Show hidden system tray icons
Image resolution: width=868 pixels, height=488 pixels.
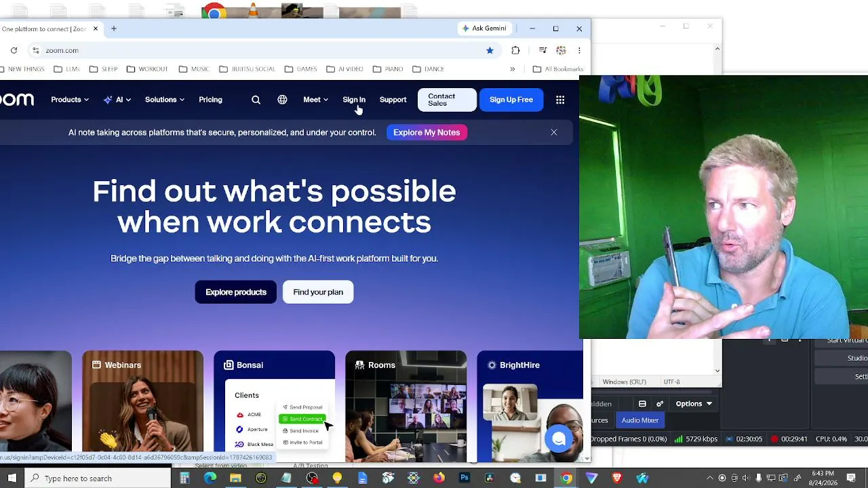(x=710, y=478)
